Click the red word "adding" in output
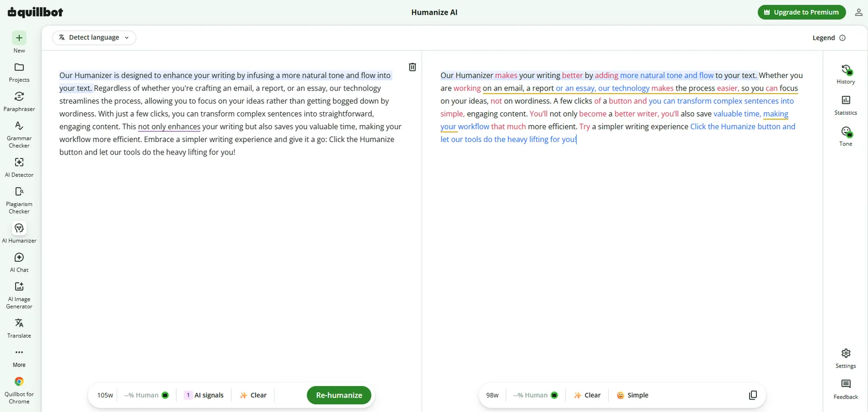The height and width of the screenshot is (412, 868). [x=607, y=75]
